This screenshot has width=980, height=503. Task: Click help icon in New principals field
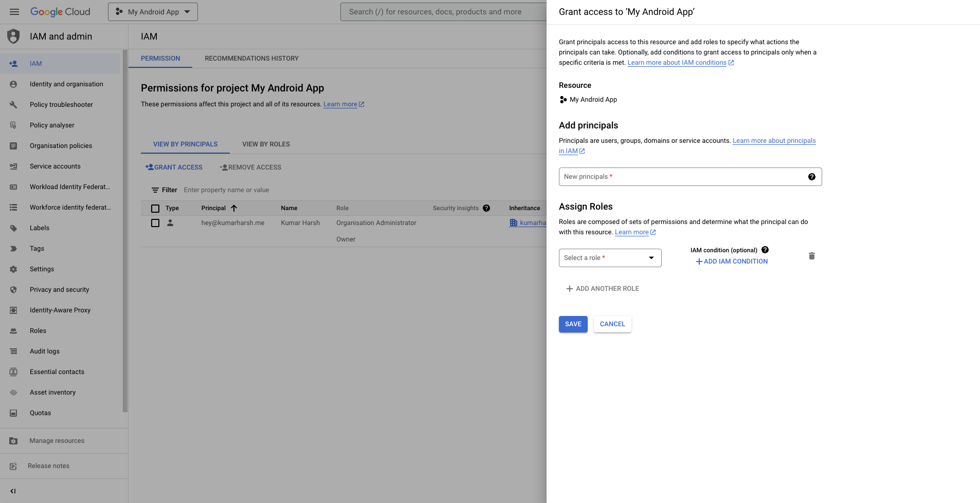pyautogui.click(x=811, y=177)
